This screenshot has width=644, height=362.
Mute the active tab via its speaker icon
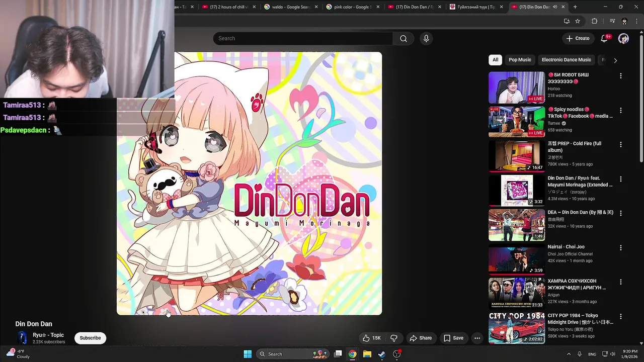click(555, 7)
